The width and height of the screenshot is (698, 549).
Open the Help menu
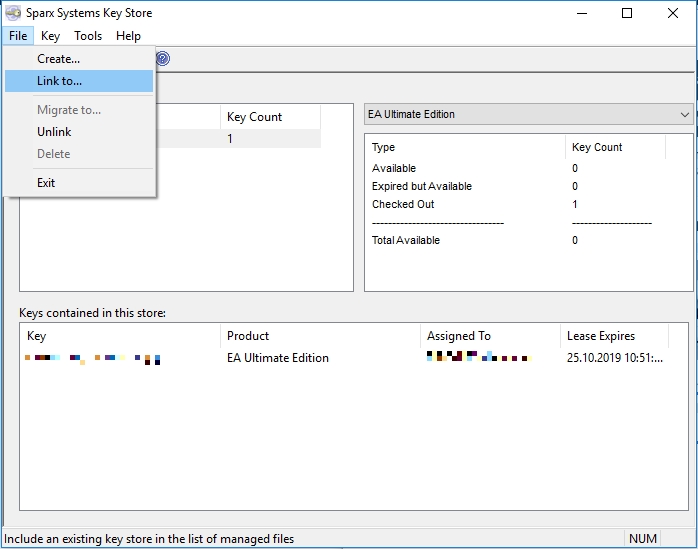(x=128, y=36)
